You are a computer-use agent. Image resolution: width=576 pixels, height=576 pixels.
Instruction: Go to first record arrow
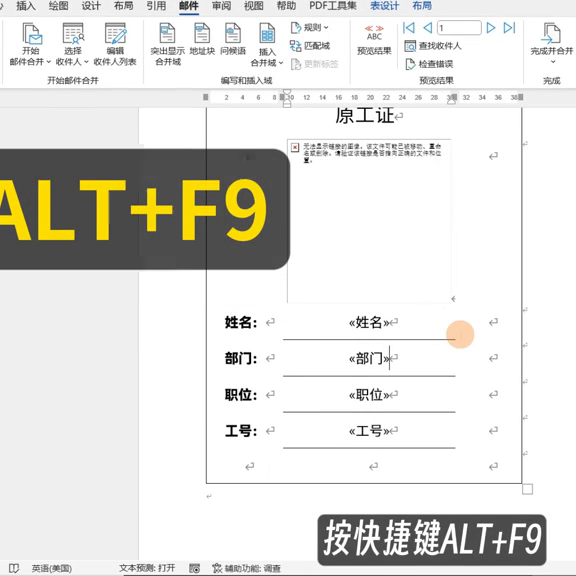click(x=408, y=28)
